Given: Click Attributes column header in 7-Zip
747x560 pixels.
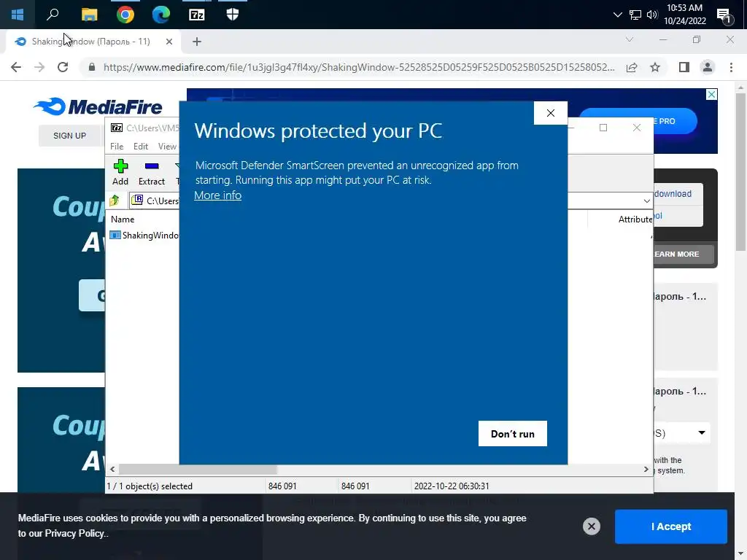Looking at the screenshot, I should [x=635, y=219].
